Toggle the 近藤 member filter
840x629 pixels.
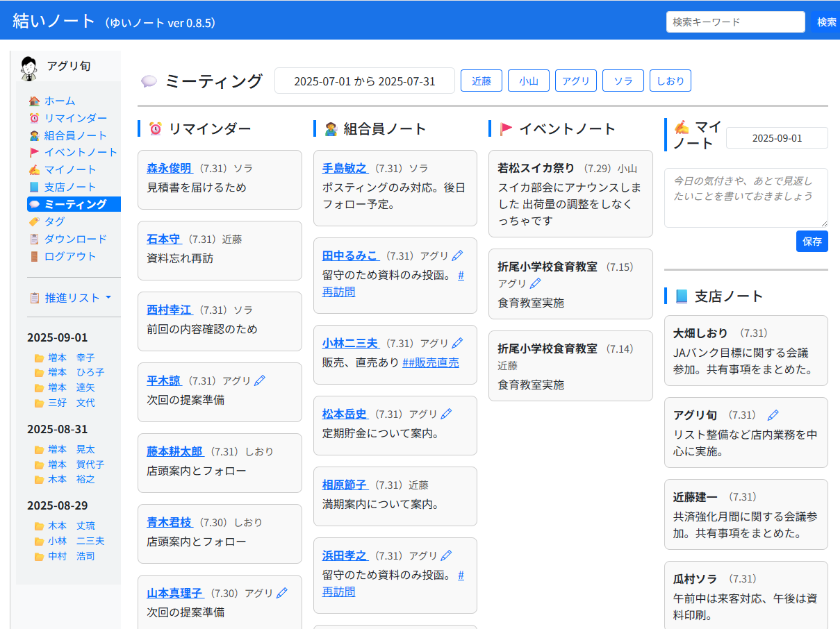click(x=481, y=81)
